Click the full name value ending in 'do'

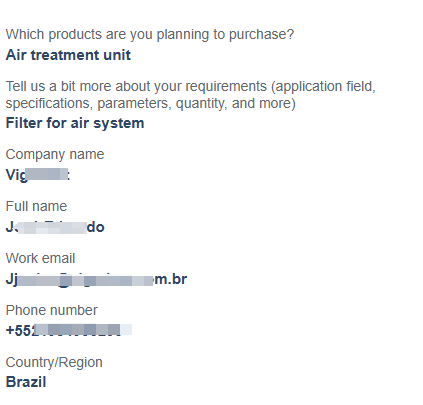pyautogui.click(x=55, y=227)
